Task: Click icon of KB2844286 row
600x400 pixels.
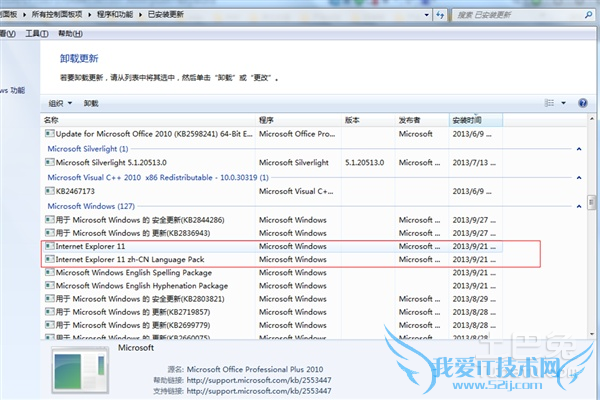Action: coord(50,220)
